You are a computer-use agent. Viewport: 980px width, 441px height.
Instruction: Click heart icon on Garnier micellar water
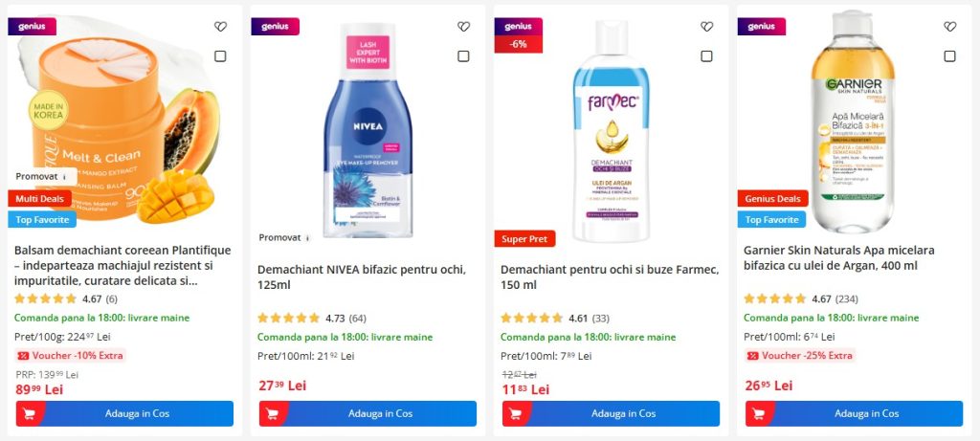click(949, 27)
